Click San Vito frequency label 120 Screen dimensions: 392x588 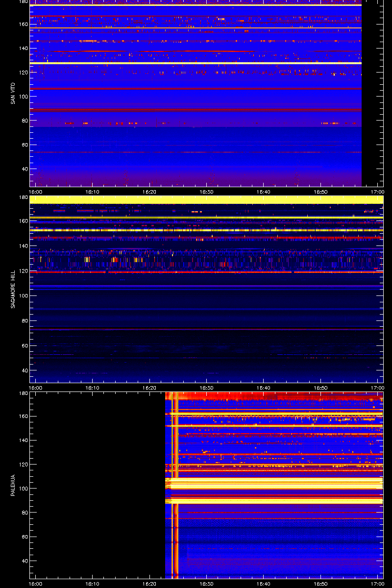pos(23,72)
